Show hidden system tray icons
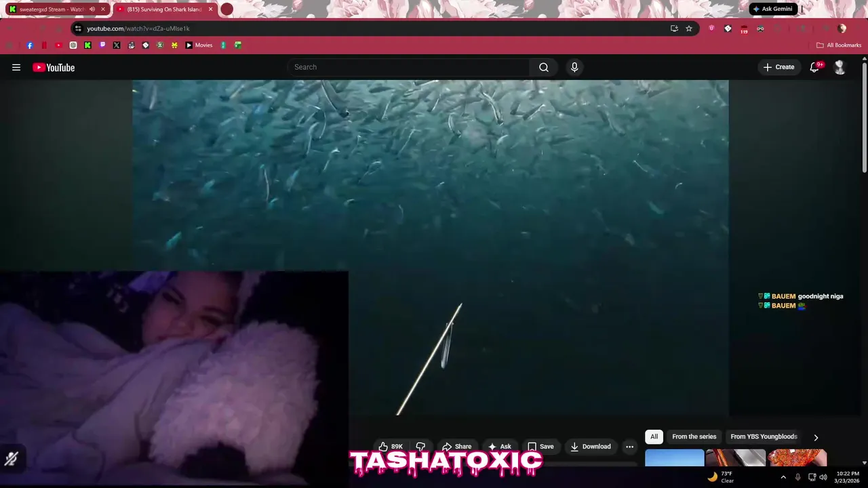This screenshot has width=868, height=488. click(x=783, y=477)
